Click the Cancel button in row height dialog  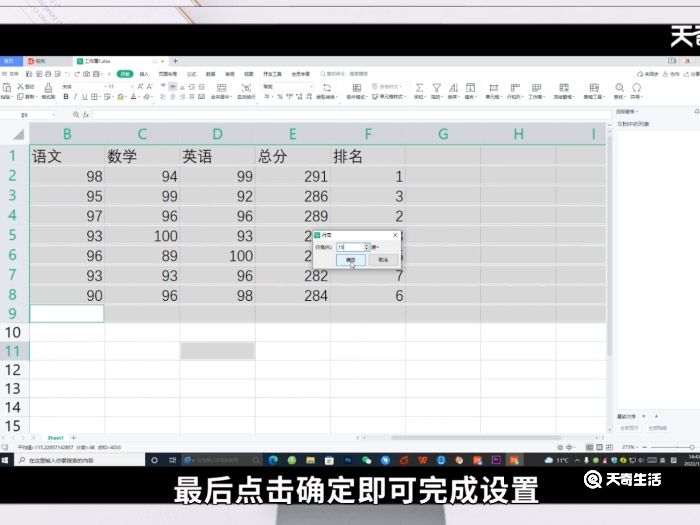coord(383,260)
